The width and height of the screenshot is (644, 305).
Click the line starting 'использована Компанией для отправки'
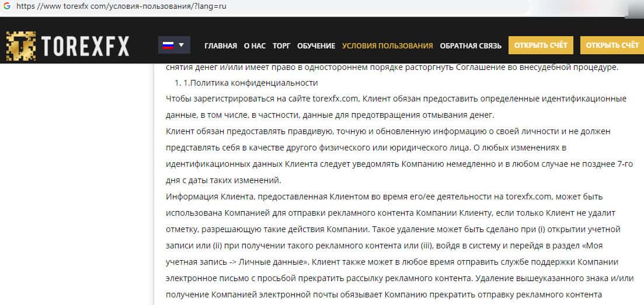coord(391,213)
